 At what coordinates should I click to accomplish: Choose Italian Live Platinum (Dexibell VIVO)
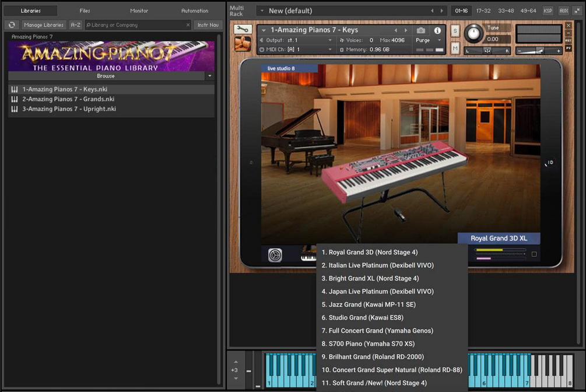click(x=392, y=265)
